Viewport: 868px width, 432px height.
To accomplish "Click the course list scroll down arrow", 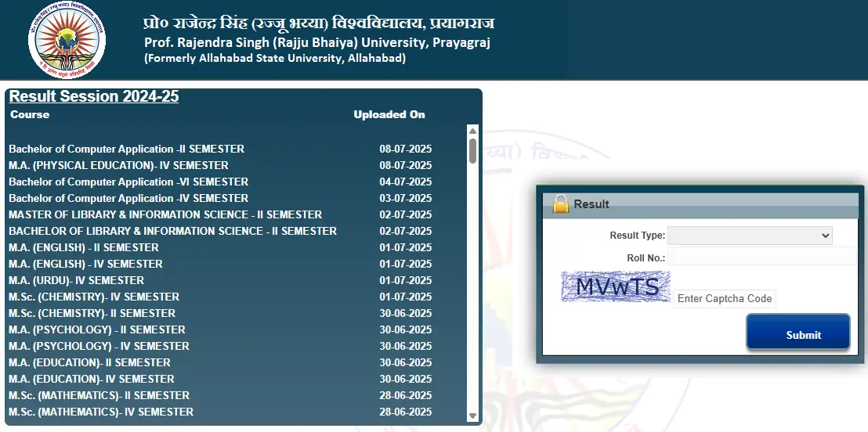I will [x=472, y=416].
